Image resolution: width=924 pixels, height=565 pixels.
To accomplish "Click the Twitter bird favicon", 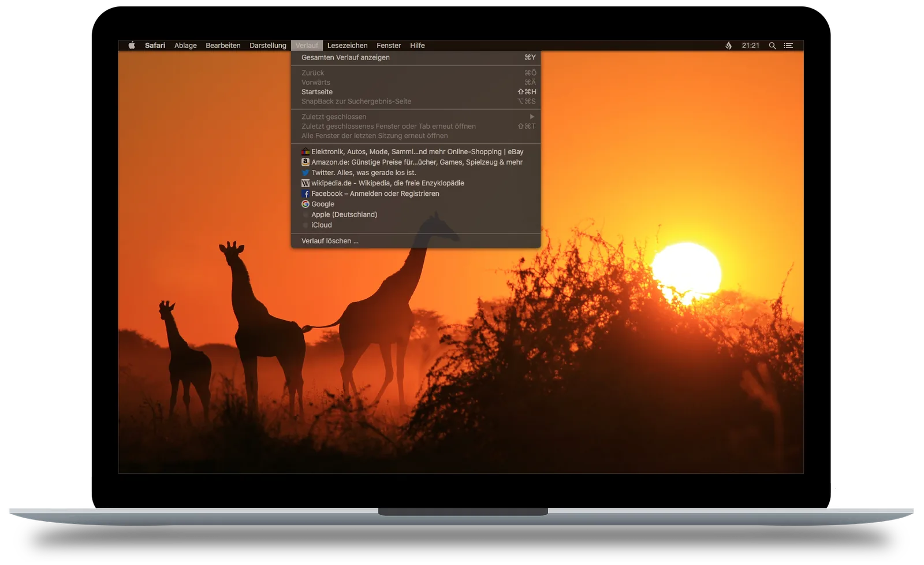I will [305, 172].
